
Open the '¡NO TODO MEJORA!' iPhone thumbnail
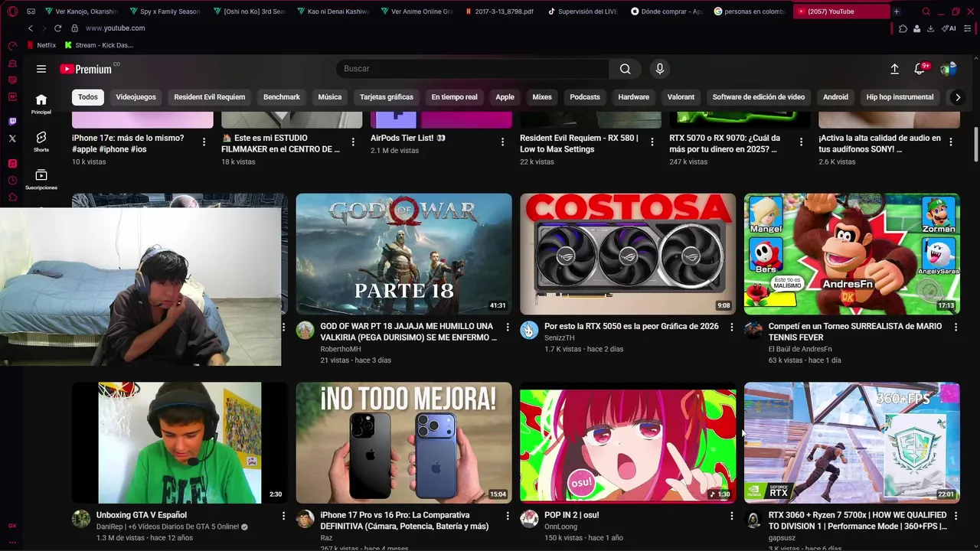404,443
